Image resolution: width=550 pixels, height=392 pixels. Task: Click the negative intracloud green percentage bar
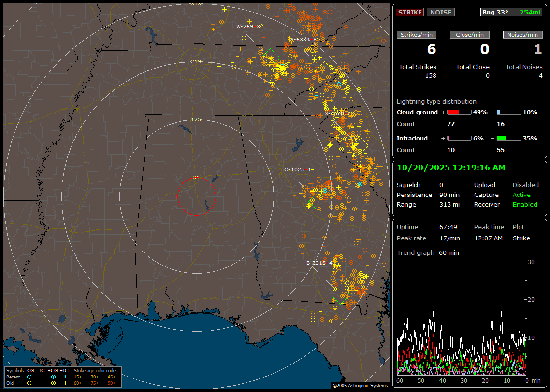508,139
